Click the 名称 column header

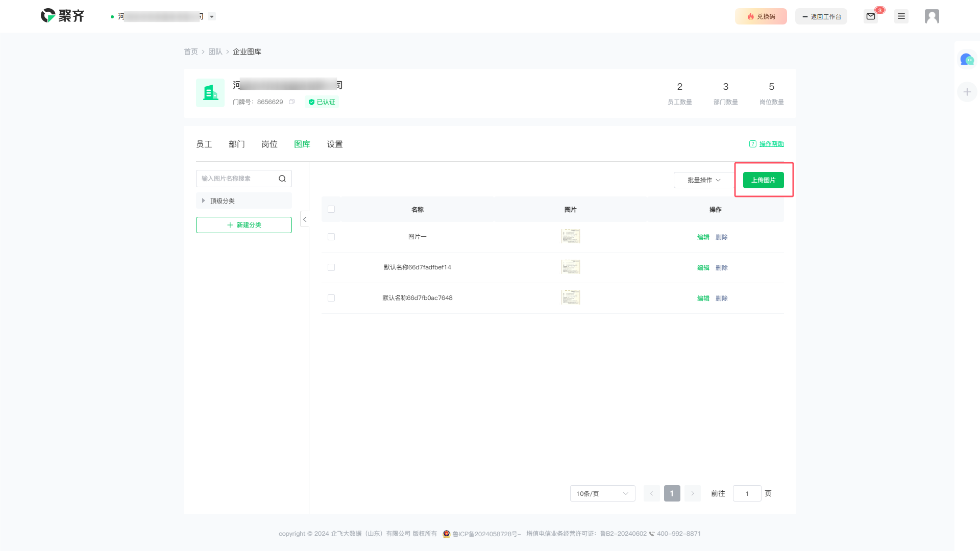[418, 210]
